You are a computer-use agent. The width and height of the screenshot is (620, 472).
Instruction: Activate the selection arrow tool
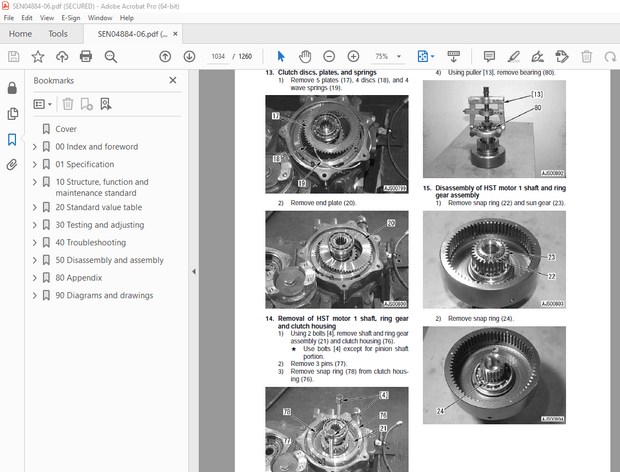[281, 57]
